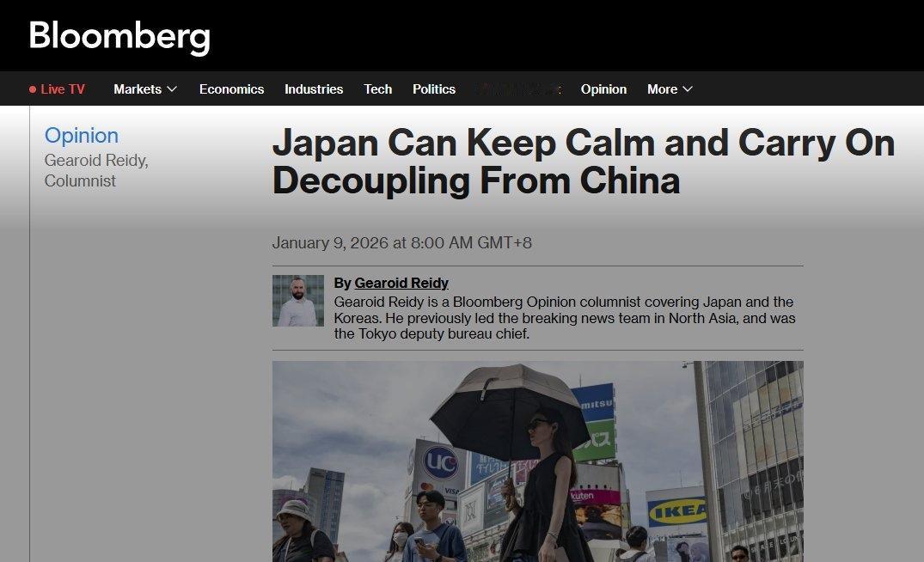Image resolution: width=924 pixels, height=562 pixels.
Task: Open the Industries section
Action: [314, 89]
